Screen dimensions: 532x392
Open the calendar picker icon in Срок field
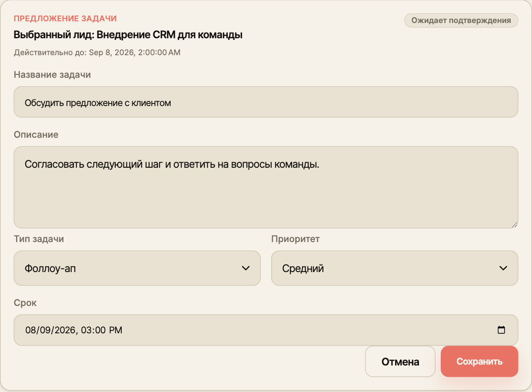click(x=501, y=330)
